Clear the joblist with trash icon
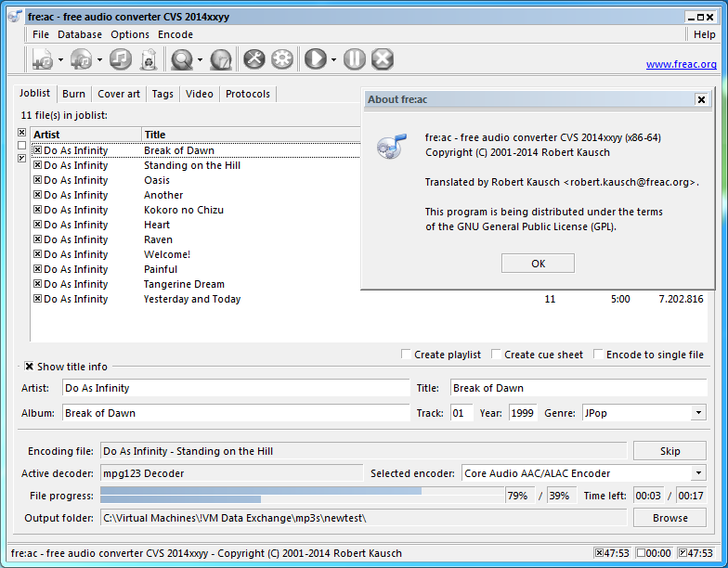 click(149, 59)
